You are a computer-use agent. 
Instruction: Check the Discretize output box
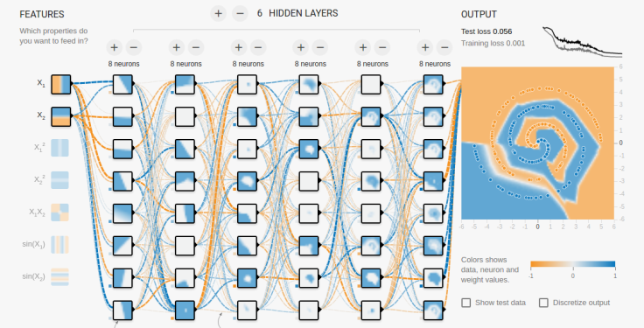[543, 303]
